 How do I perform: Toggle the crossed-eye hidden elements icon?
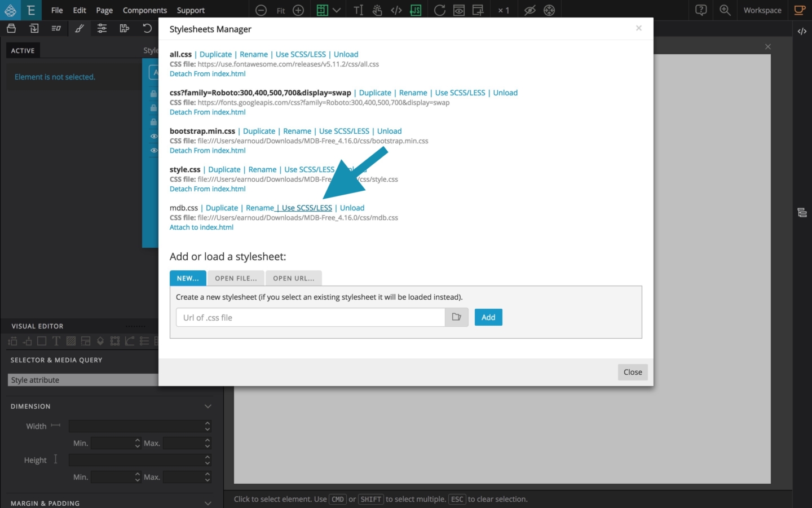pyautogui.click(x=529, y=10)
